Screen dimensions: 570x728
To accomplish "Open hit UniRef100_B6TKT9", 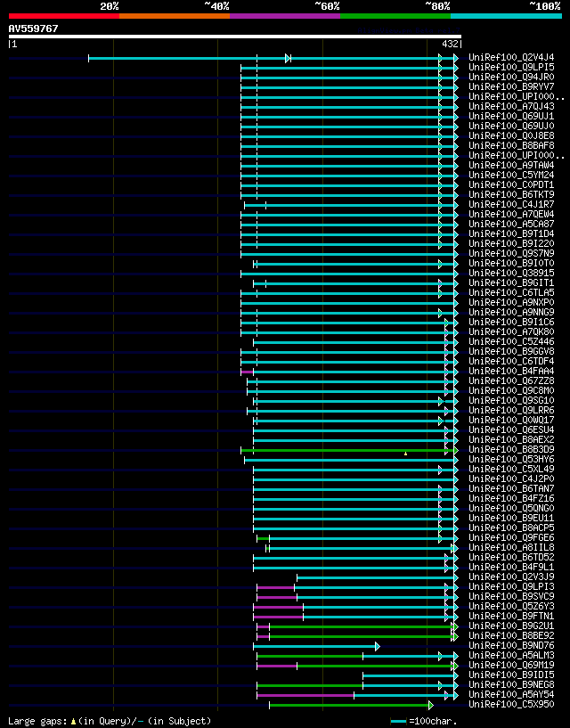I will tap(511, 194).
